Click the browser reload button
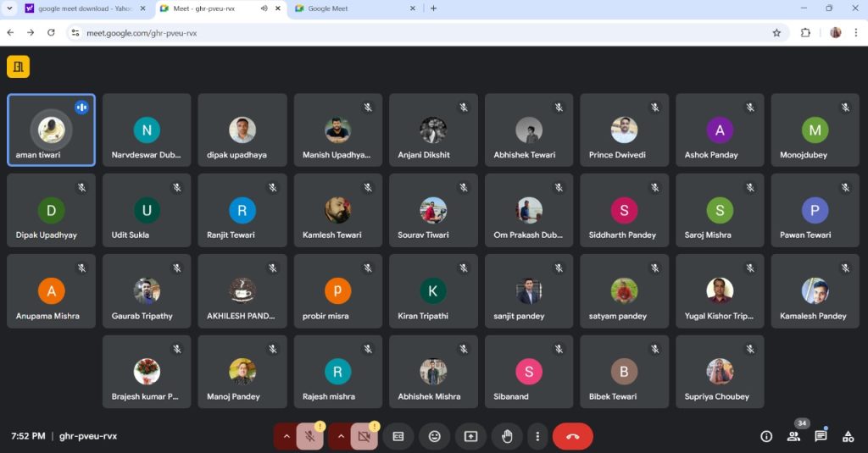Viewport: 868px width, 453px height. pyautogui.click(x=51, y=32)
